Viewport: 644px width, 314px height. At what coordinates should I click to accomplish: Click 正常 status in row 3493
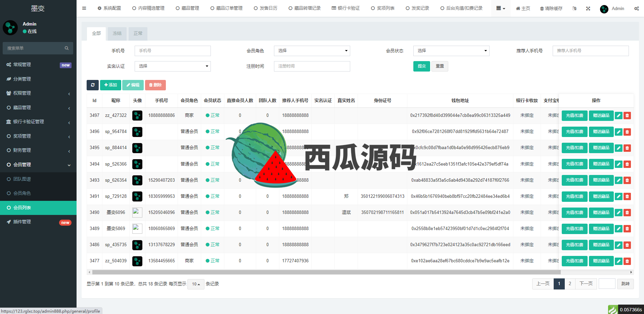click(213, 180)
